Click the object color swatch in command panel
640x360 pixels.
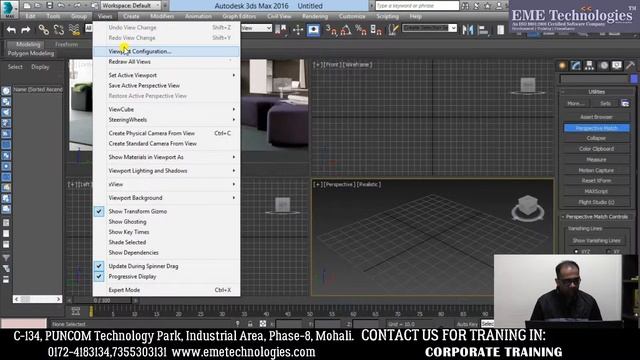(x=634, y=79)
